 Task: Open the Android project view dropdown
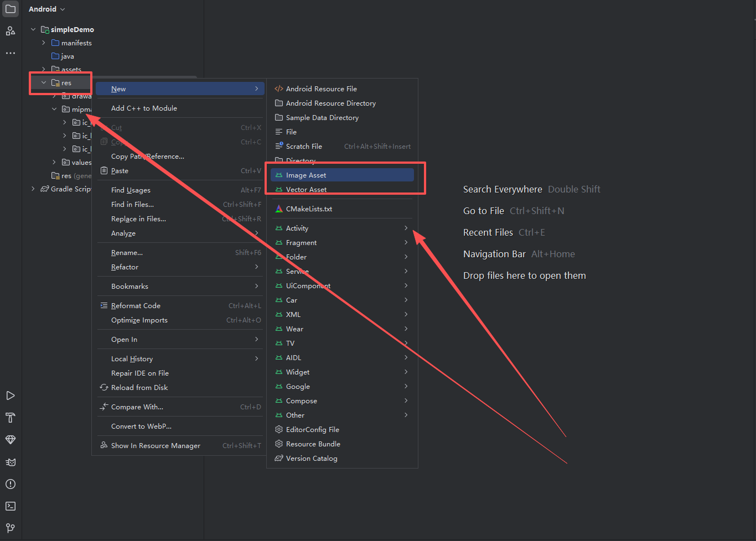(47, 9)
